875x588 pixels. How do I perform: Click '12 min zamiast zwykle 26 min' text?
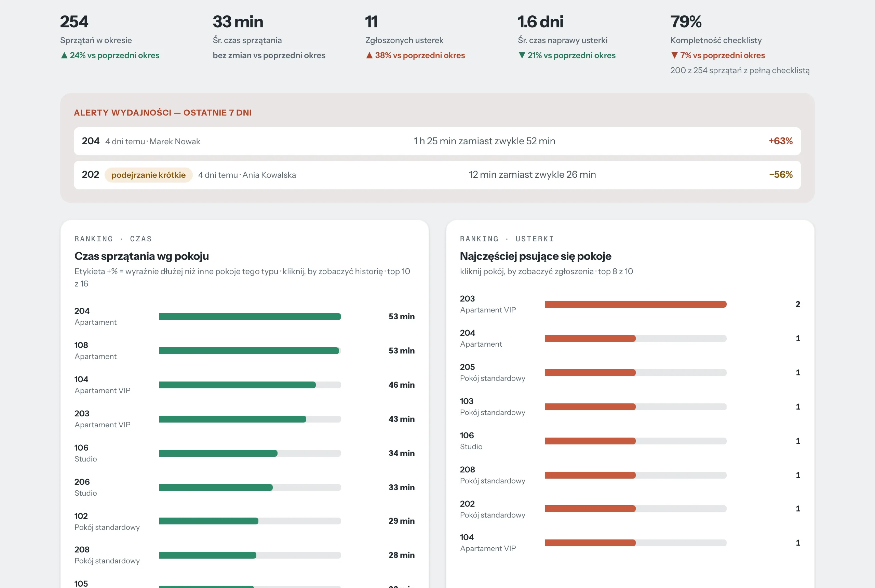[532, 175]
